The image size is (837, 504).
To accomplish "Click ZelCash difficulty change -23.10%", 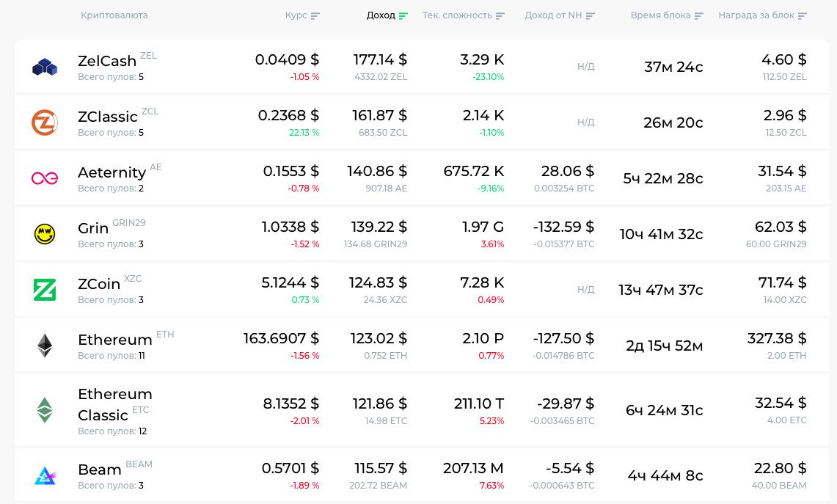I will click(489, 77).
